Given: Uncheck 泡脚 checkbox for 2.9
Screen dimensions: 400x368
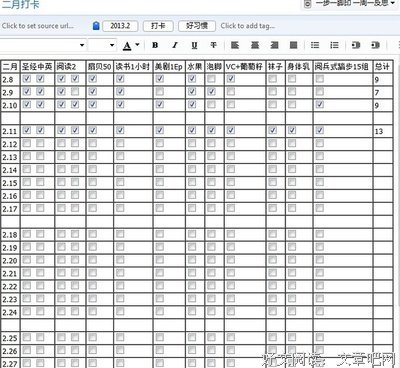Looking at the screenshot, I should (211, 91).
